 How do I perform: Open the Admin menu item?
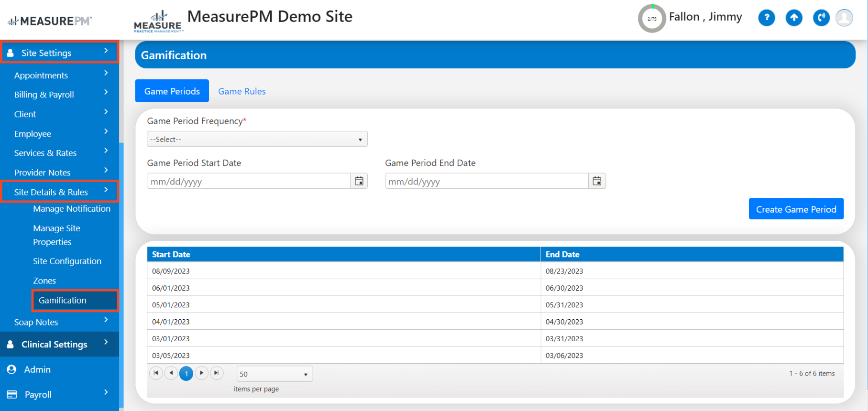pyautogui.click(x=37, y=369)
